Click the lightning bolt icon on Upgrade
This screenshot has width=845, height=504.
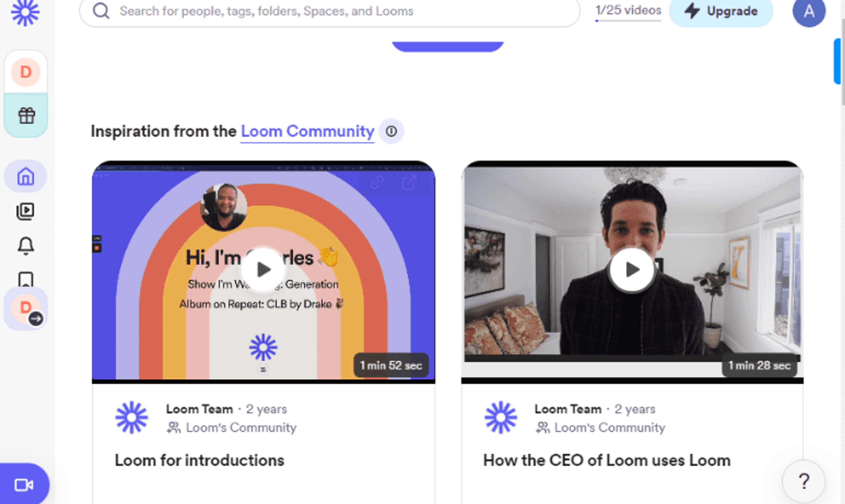[692, 11]
